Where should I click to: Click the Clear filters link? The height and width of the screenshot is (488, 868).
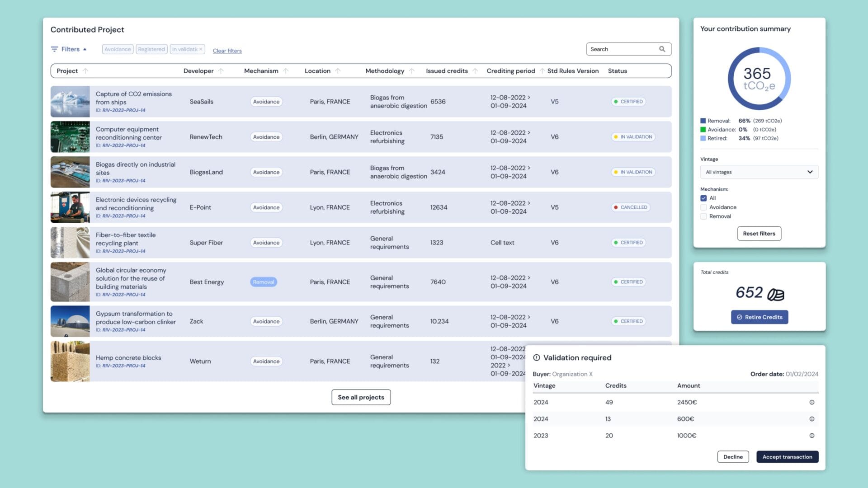(227, 51)
